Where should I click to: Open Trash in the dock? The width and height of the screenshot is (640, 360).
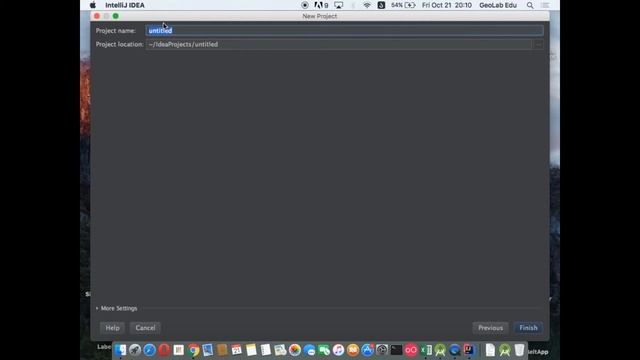click(x=519, y=350)
